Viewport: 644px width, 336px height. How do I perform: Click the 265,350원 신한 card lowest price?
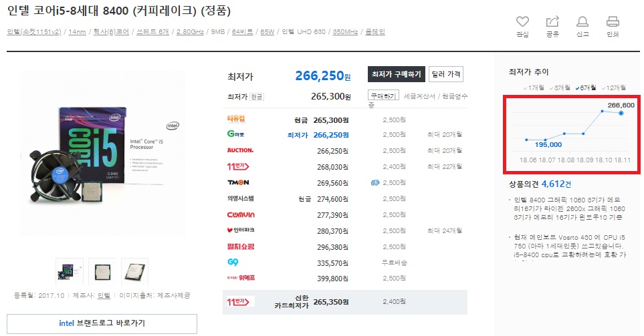pyautogui.click(x=331, y=302)
